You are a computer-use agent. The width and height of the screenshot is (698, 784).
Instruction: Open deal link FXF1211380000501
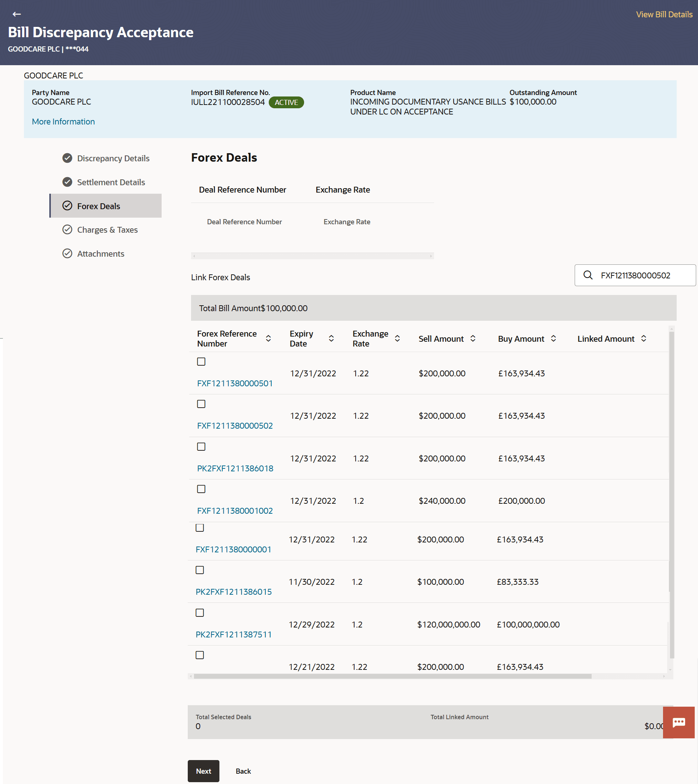click(235, 383)
